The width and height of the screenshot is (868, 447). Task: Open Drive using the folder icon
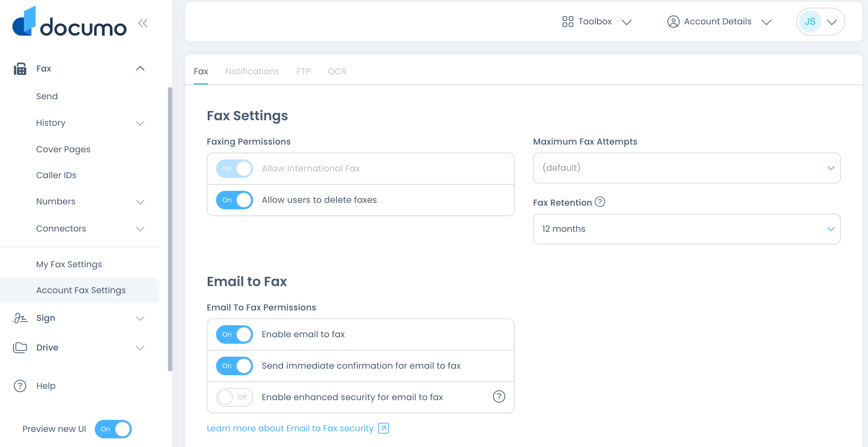pyautogui.click(x=19, y=347)
